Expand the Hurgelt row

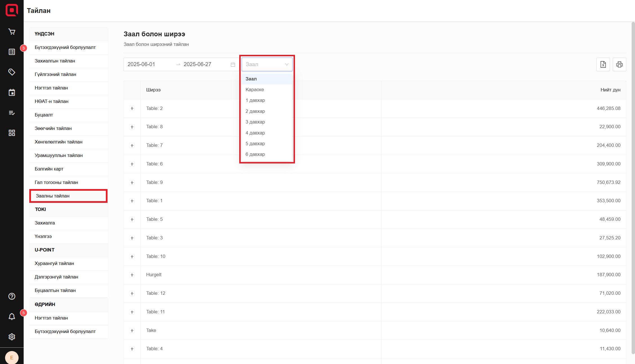tap(132, 275)
